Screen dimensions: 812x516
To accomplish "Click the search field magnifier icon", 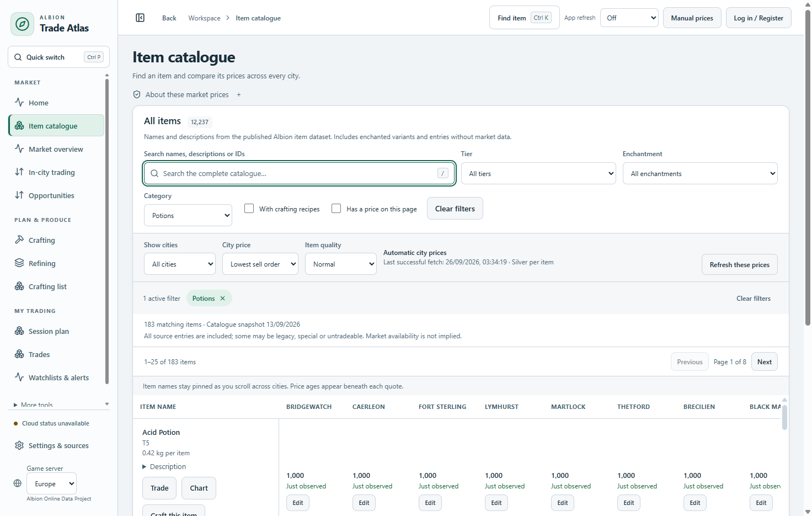I will [154, 173].
